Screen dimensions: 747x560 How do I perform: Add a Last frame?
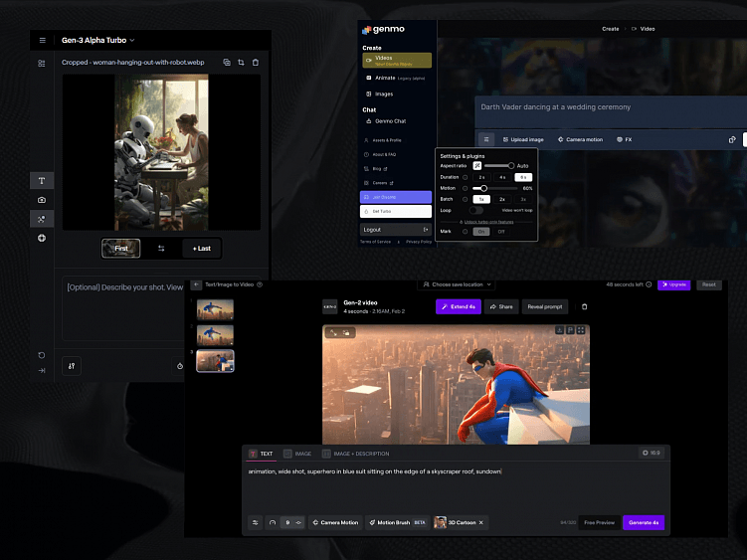pos(202,249)
